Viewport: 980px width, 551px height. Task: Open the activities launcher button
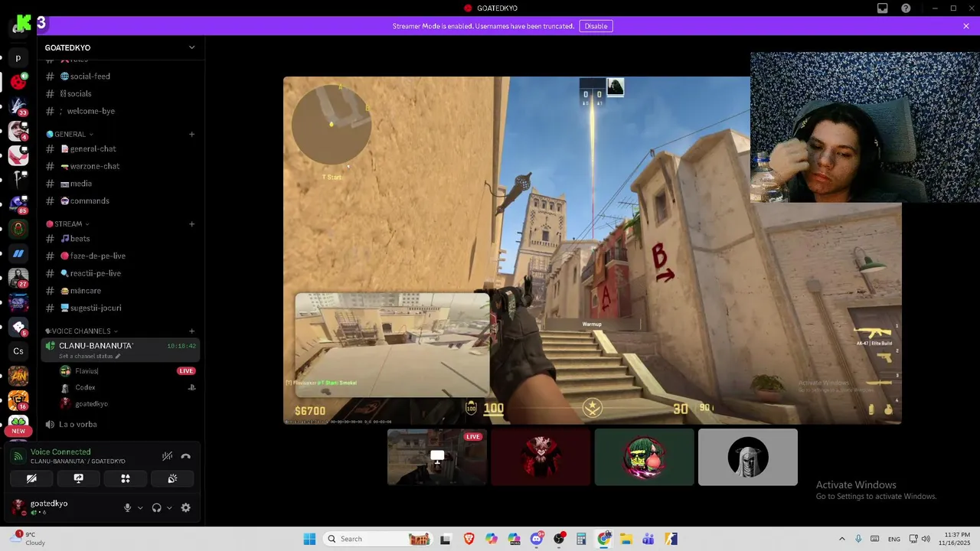point(126,478)
